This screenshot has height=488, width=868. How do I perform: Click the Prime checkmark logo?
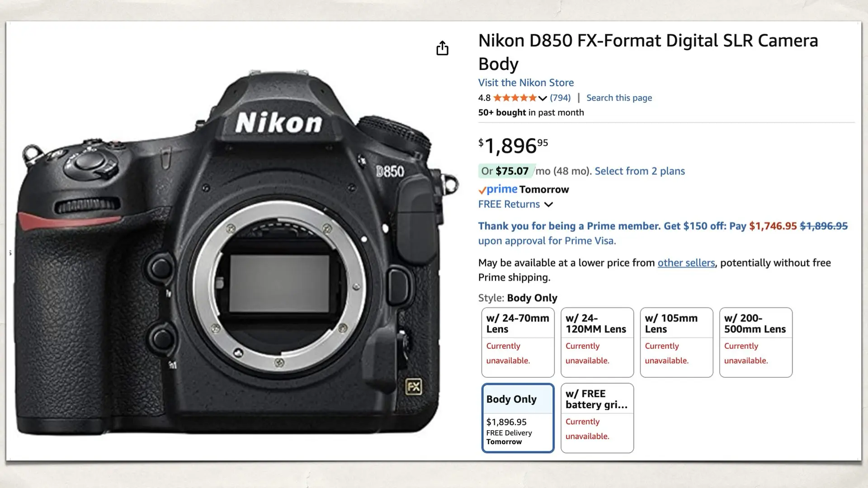pos(498,189)
